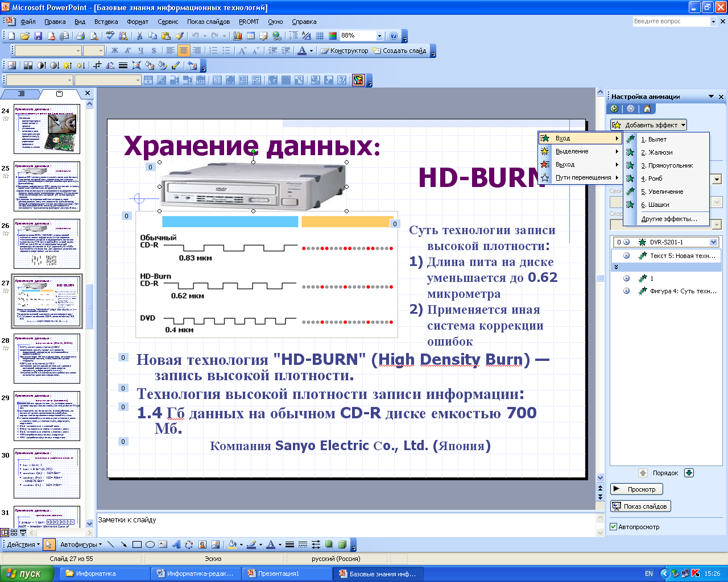Select the Жалюзи entrance effect

[x=667, y=152]
